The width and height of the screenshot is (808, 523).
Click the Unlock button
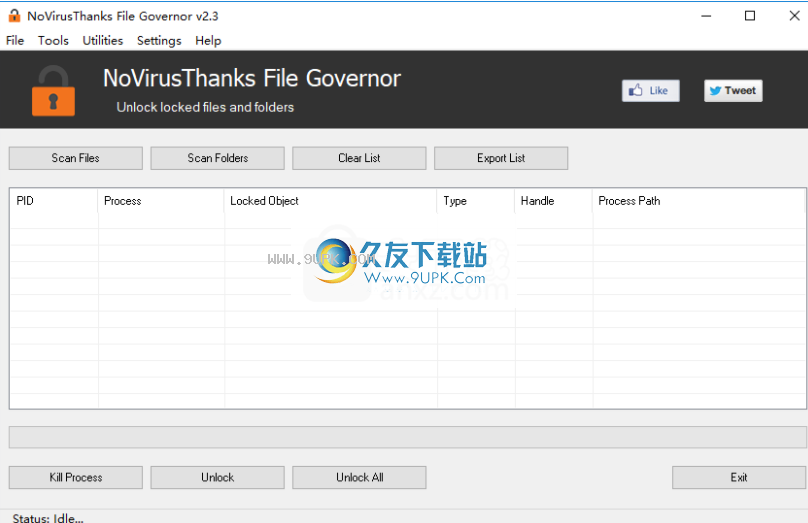click(x=217, y=478)
